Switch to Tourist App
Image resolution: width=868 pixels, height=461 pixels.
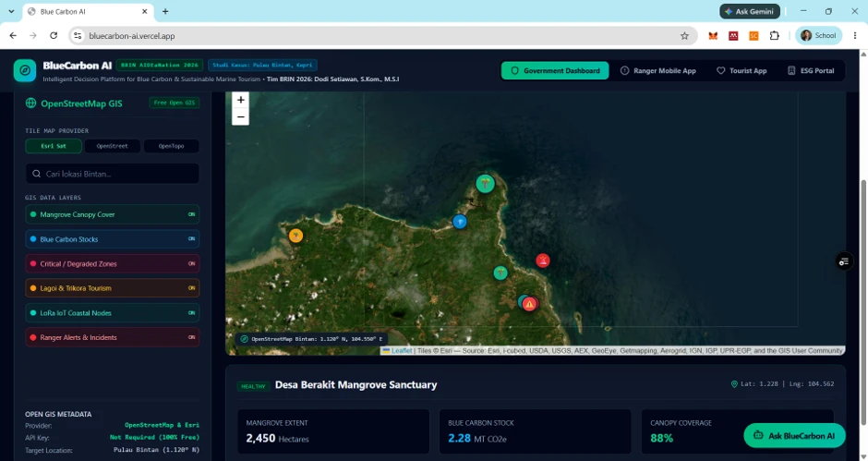741,70
